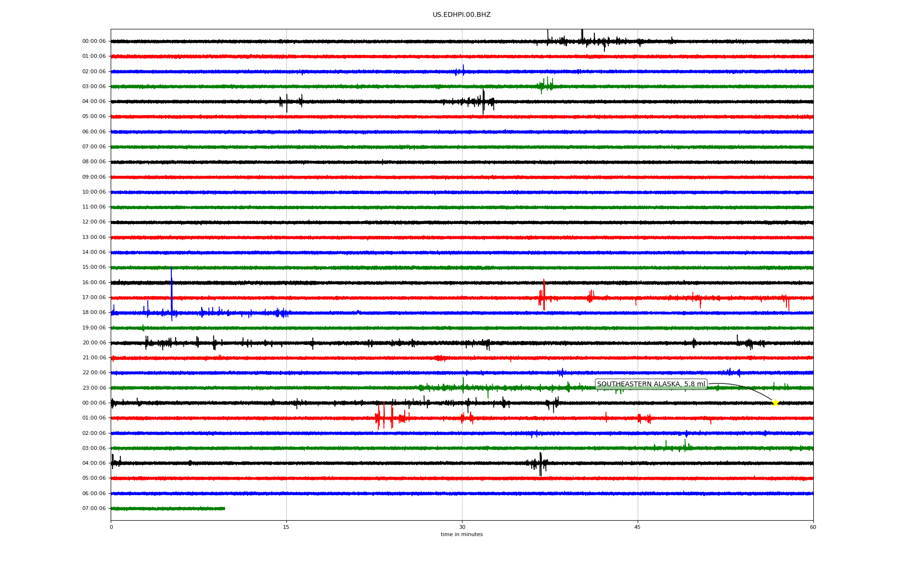Click the 0 tick on time axis

click(111, 527)
